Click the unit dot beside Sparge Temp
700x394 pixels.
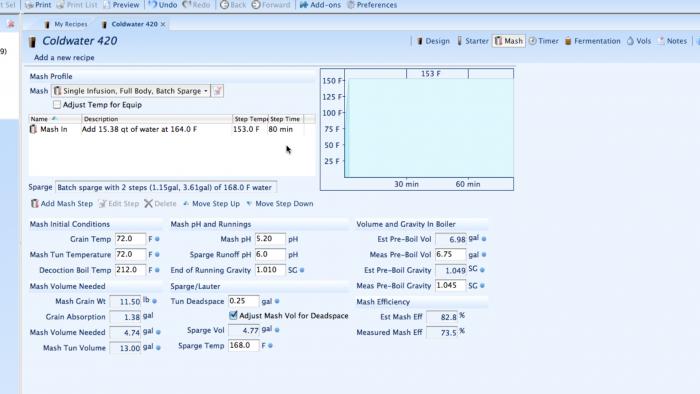point(270,346)
